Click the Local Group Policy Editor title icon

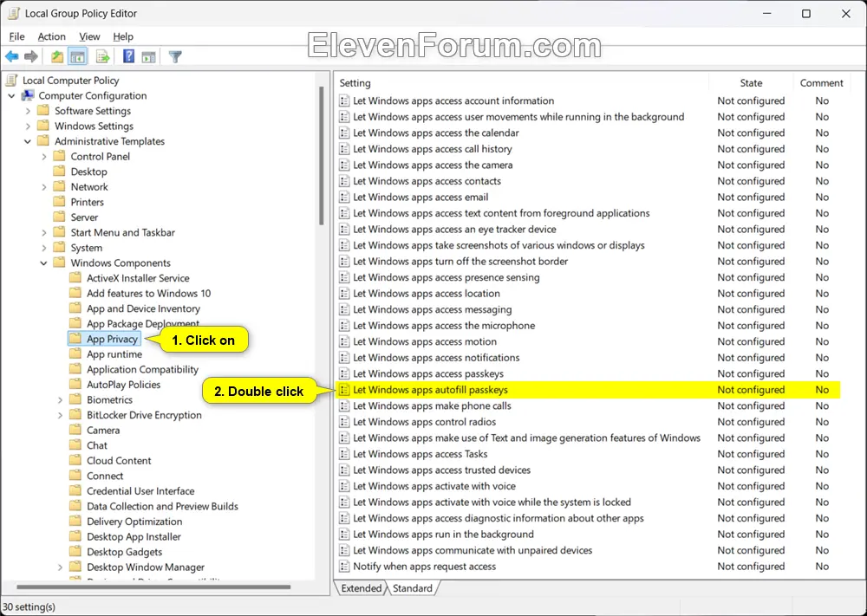point(13,13)
